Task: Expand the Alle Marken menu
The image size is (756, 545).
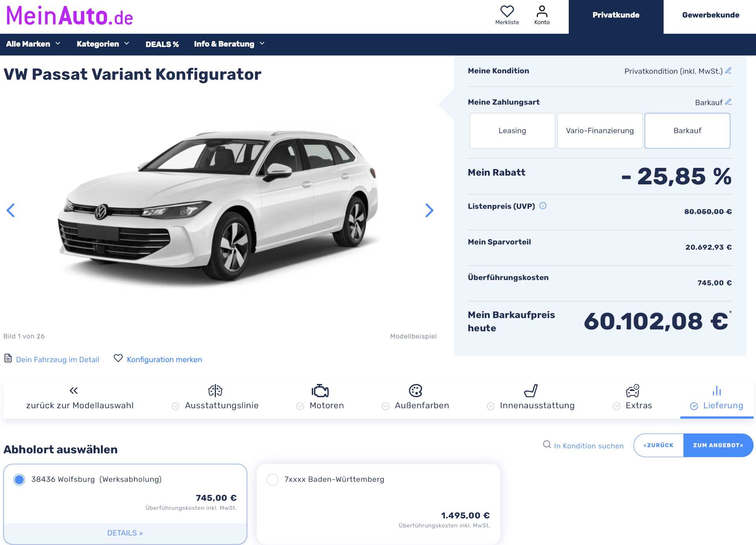Action: coord(33,44)
